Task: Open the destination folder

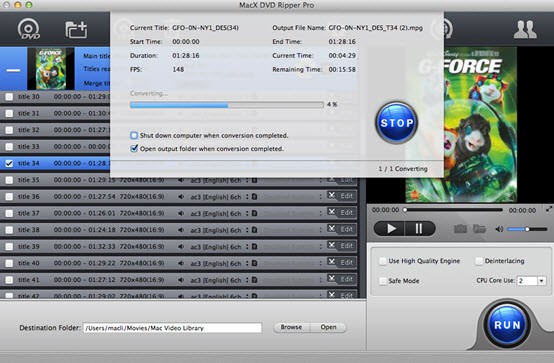Action: (328, 327)
